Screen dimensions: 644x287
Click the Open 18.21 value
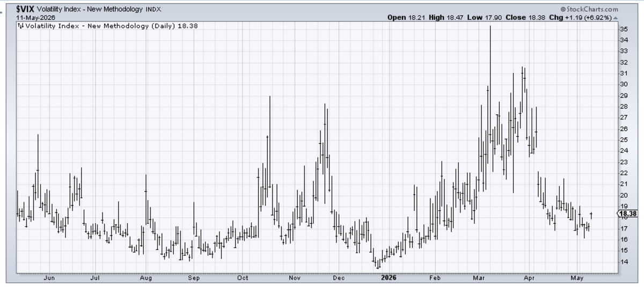pyautogui.click(x=406, y=17)
